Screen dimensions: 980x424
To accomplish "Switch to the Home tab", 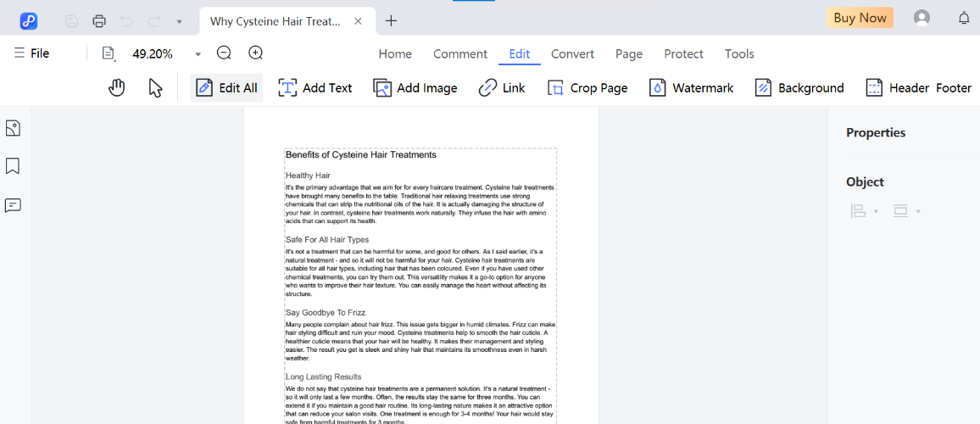I will (395, 53).
